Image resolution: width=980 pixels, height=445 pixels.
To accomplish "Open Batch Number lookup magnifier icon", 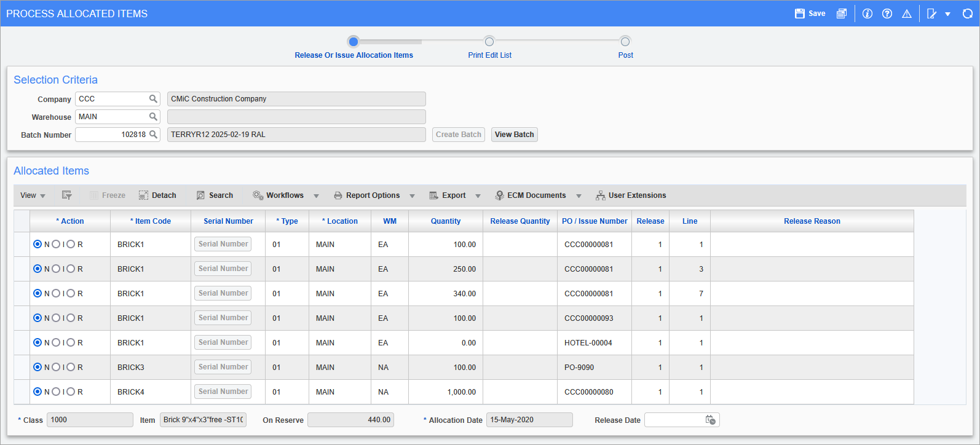I will tap(153, 135).
